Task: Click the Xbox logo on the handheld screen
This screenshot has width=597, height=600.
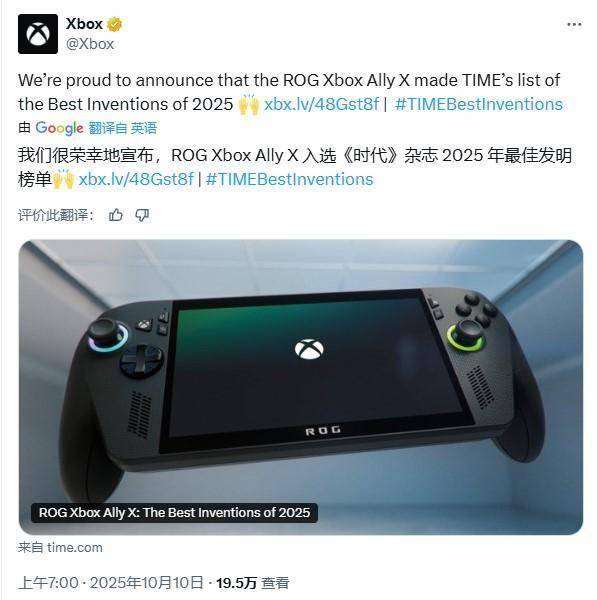Action: tap(309, 349)
